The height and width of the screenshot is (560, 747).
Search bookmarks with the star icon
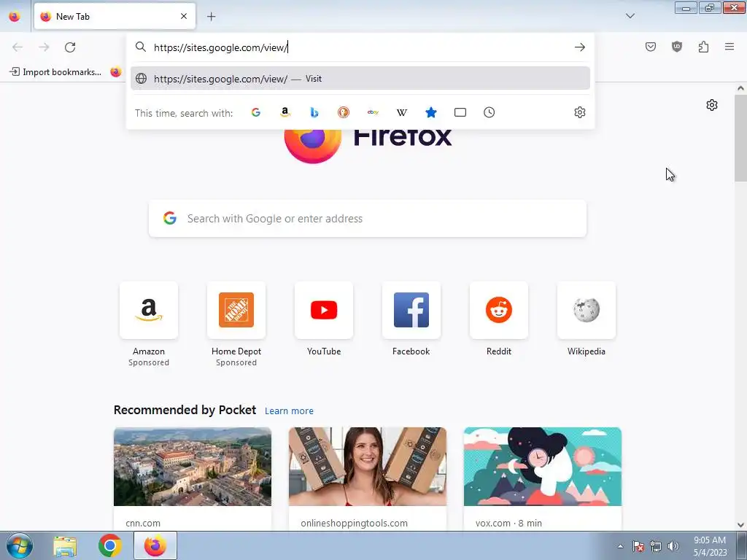pyautogui.click(x=430, y=112)
